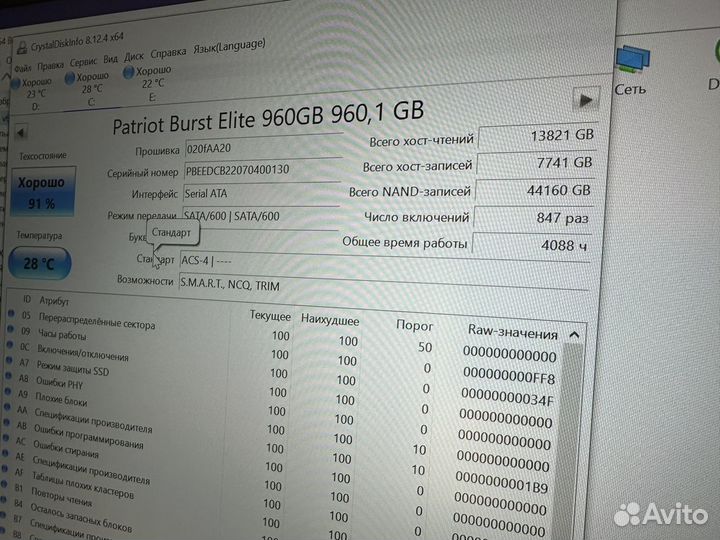720x540 pixels.
Task: Click the Порог column header
Action: (414, 325)
